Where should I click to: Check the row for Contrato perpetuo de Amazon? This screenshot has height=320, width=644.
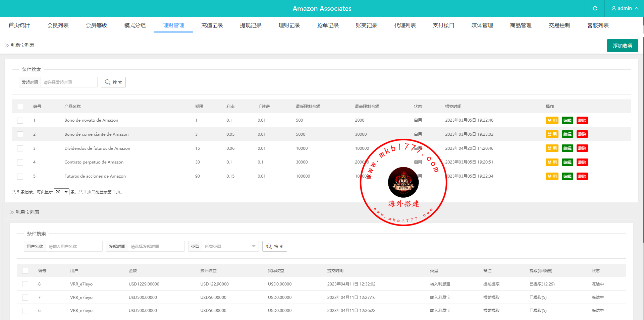click(20, 162)
